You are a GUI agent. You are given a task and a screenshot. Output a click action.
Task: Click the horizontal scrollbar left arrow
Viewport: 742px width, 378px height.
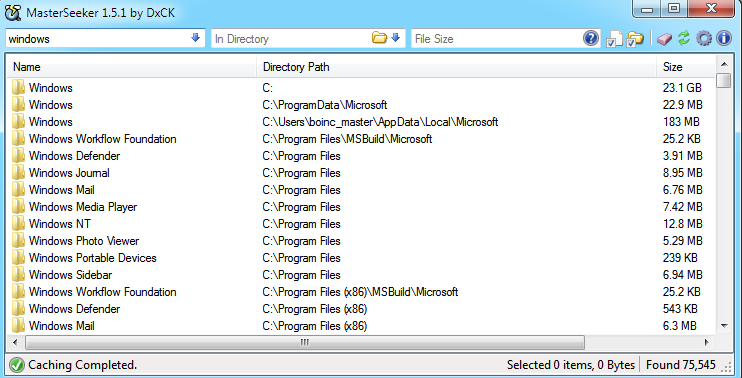15,342
